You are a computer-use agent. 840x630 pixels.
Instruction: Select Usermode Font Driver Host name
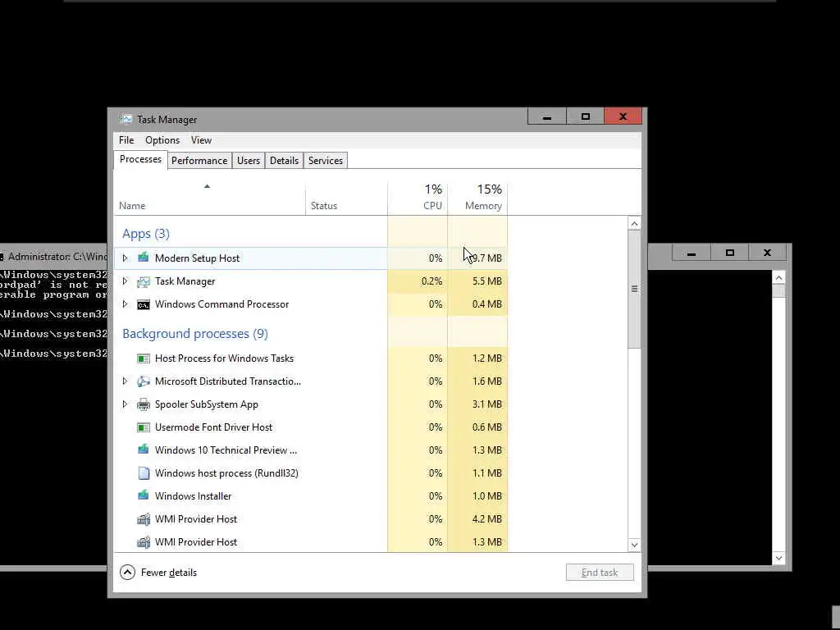point(213,427)
